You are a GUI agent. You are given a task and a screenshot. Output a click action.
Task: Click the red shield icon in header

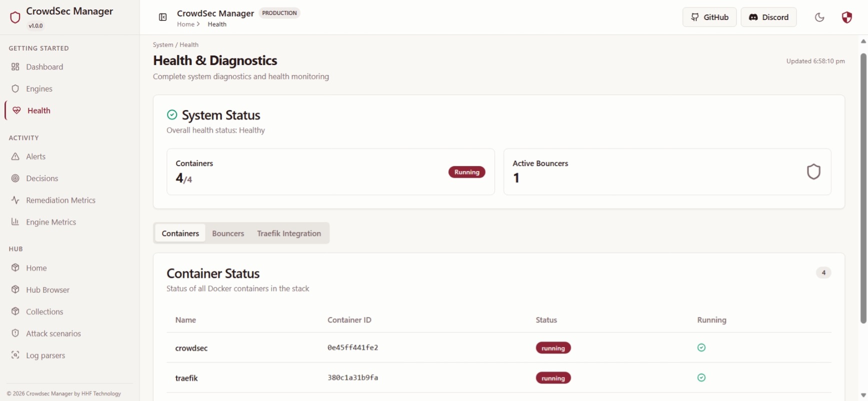(x=846, y=17)
